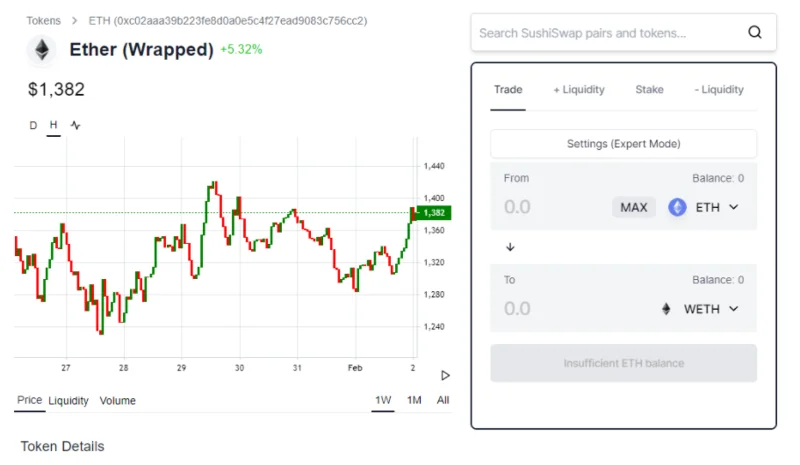
Task: Go to Tokens breadcrumb link
Action: 43,21
